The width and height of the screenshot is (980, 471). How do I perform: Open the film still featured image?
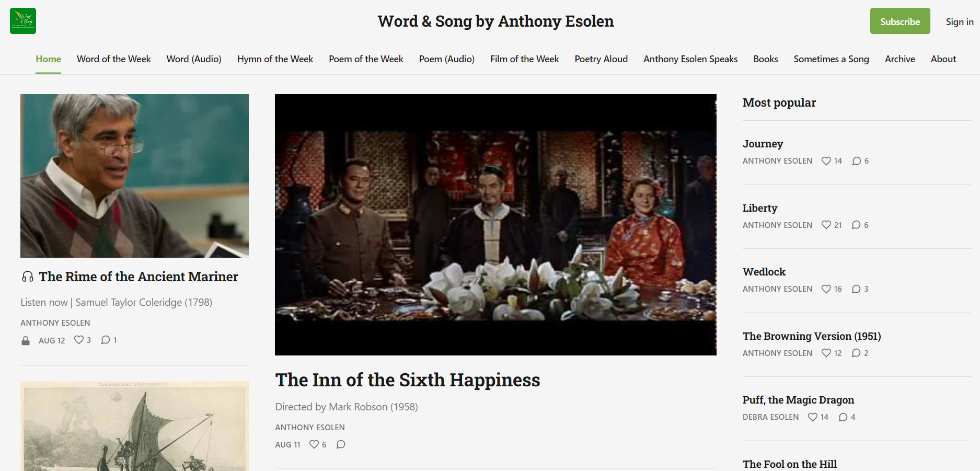point(495,225)
